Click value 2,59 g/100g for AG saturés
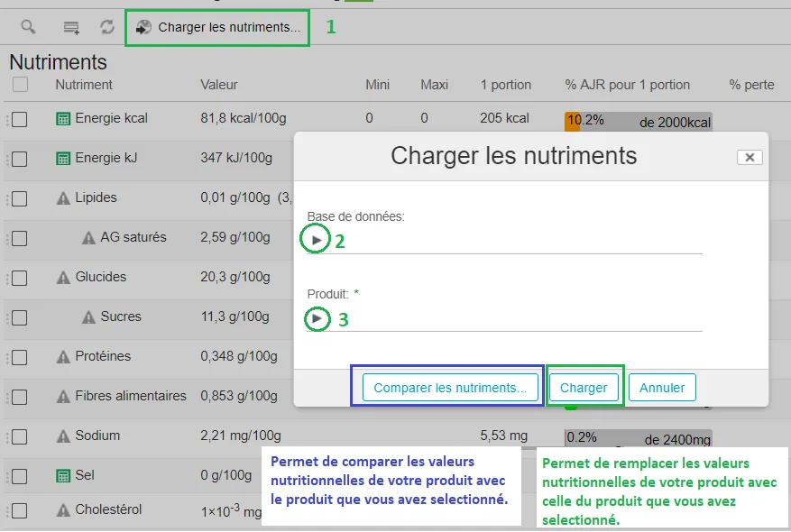Screen dimensions: 791x532 pos(235,237)
